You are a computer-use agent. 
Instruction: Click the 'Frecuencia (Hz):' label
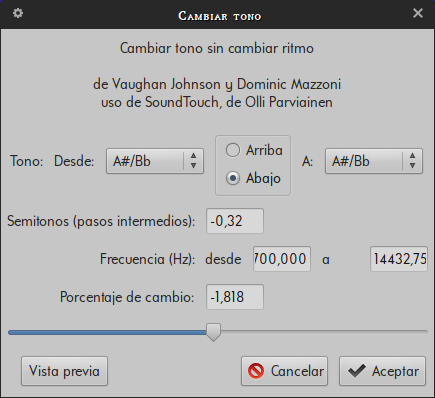coord(148,259)
